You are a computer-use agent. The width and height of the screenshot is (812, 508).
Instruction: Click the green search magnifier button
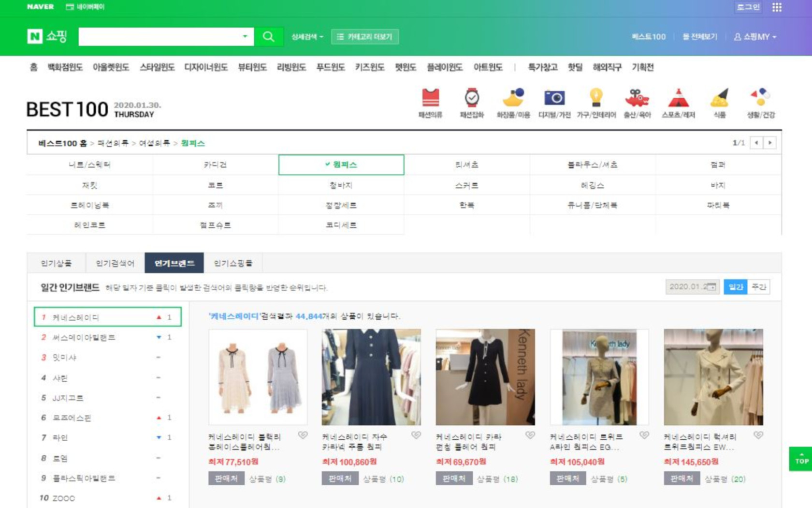point(268,37)
